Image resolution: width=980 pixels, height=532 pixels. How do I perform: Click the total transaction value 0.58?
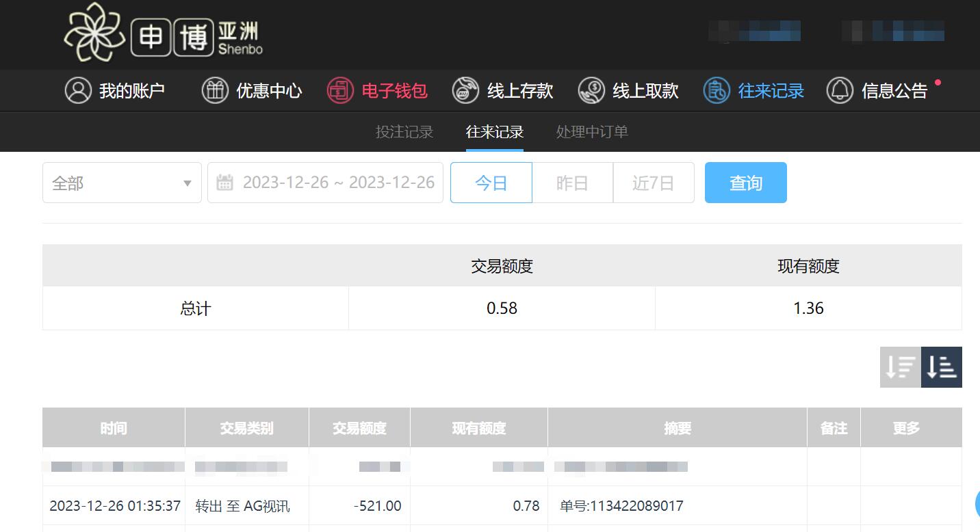tap(502, 308)
